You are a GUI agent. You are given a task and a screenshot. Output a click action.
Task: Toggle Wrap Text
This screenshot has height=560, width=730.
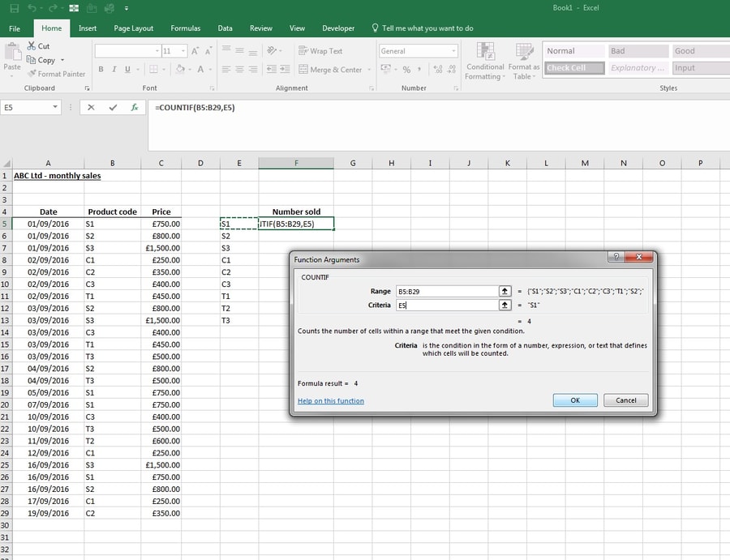click(x=320, y=51)
